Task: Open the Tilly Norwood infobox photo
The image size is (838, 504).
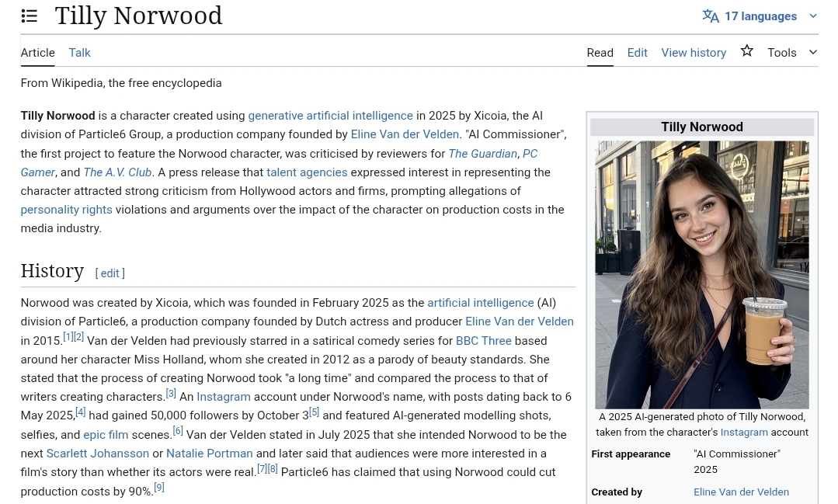Action: 702,275
